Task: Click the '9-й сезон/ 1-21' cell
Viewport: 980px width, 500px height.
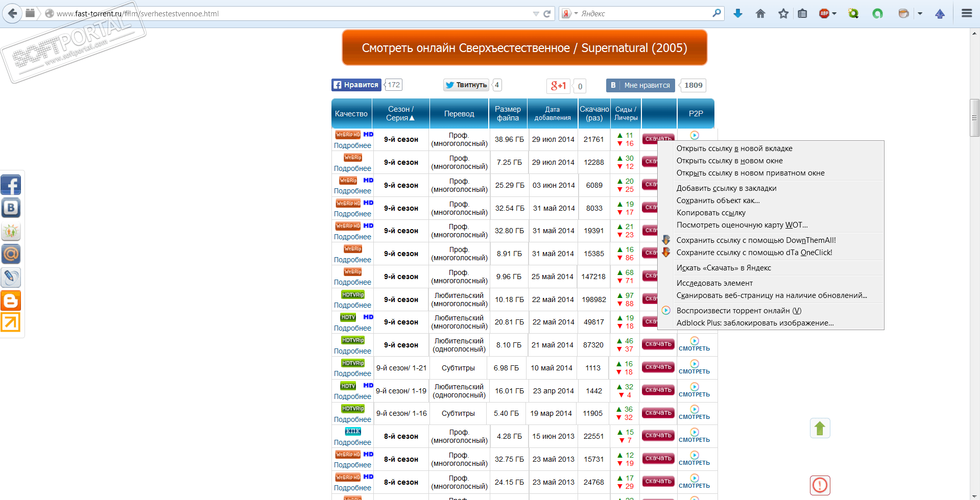Action: [401, 368]
